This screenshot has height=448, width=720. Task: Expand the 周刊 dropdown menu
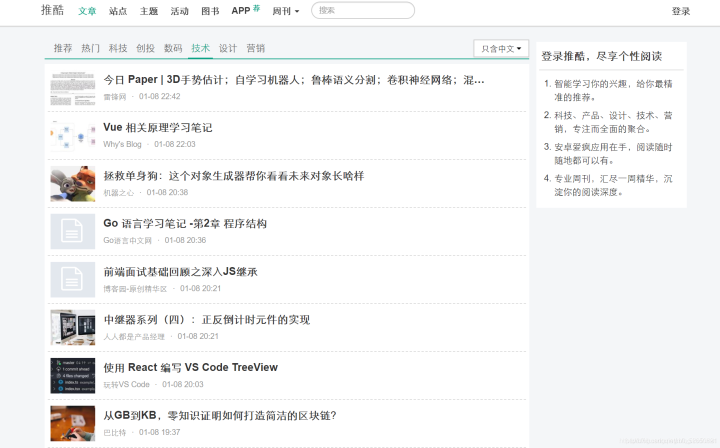point(286,11)
